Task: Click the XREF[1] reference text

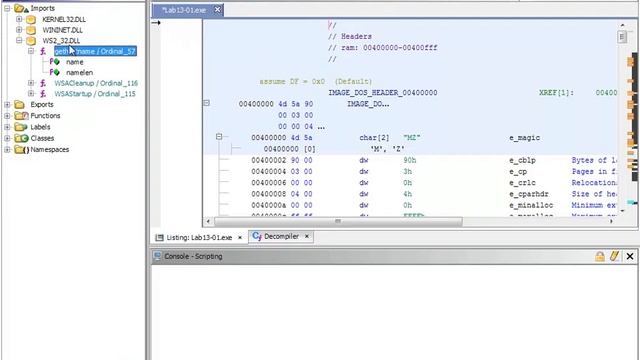Action: pyautogui.click(x=556, y=93)
